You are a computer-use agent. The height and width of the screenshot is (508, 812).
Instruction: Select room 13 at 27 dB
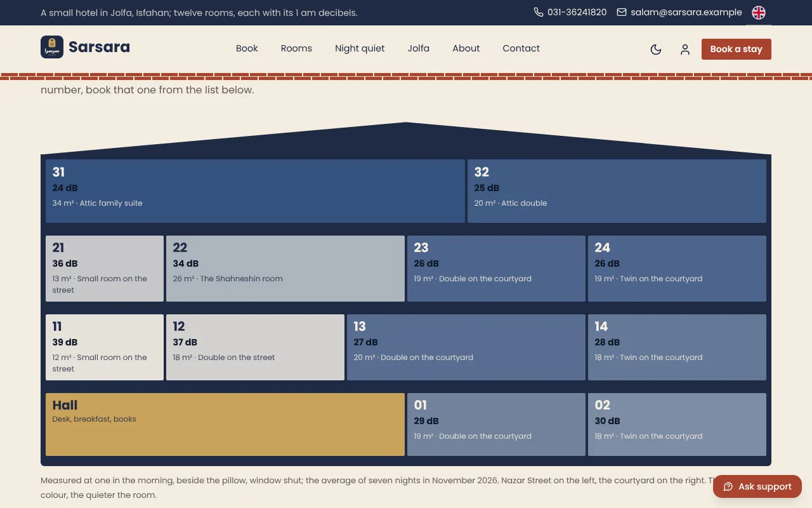click(x=466, y=347)
